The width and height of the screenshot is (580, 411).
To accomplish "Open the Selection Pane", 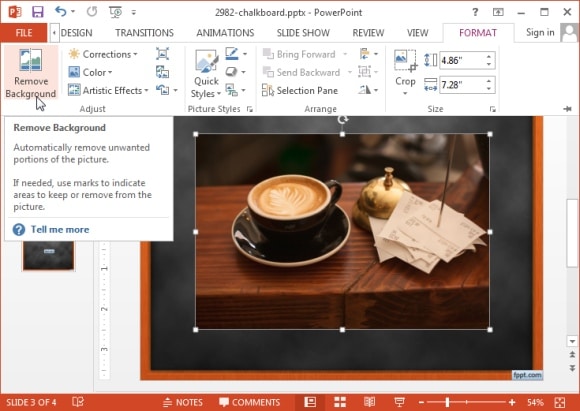I will click(x=300, y=90).
